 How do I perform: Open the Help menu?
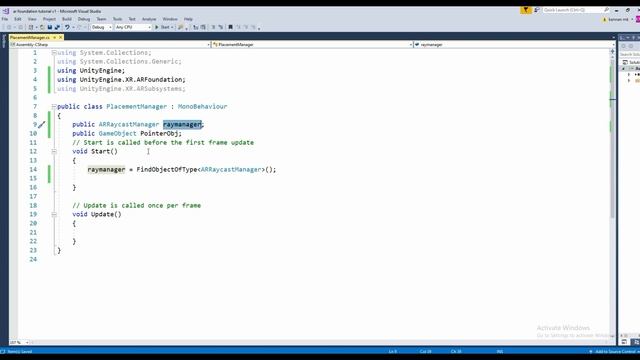point(188,19)
